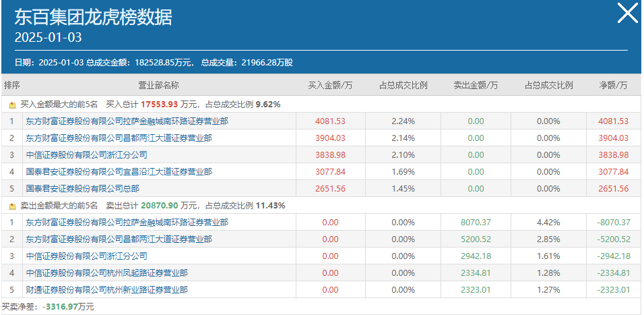Open 财通证券杭州新业路证券营业部 link
This screenshot has height=315, width=644.
(107, 290)
